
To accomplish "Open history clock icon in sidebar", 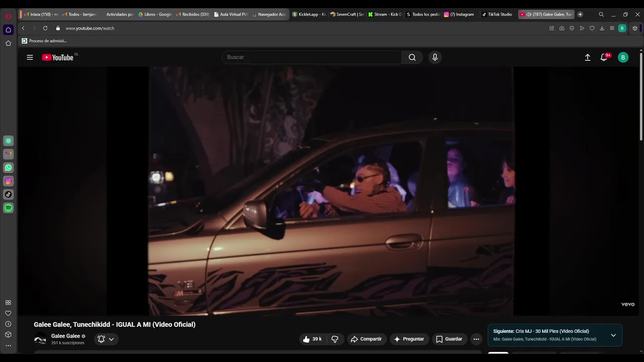I will [x=8, y=324].
